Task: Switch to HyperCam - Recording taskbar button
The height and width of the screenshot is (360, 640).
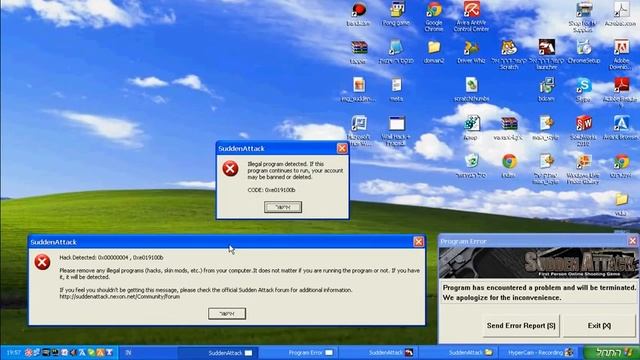Action: tap(540, 353)
